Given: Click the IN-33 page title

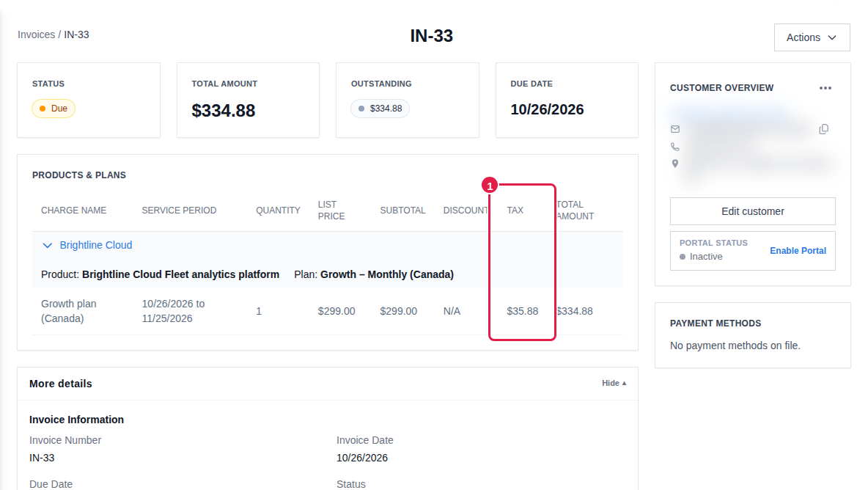Looking at the screenshot, I should click(x=431, y=36).
